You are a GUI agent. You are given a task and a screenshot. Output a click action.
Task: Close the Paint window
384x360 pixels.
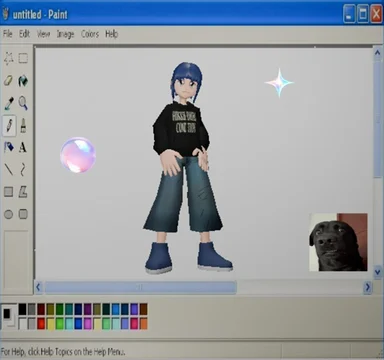click(376, 14)
